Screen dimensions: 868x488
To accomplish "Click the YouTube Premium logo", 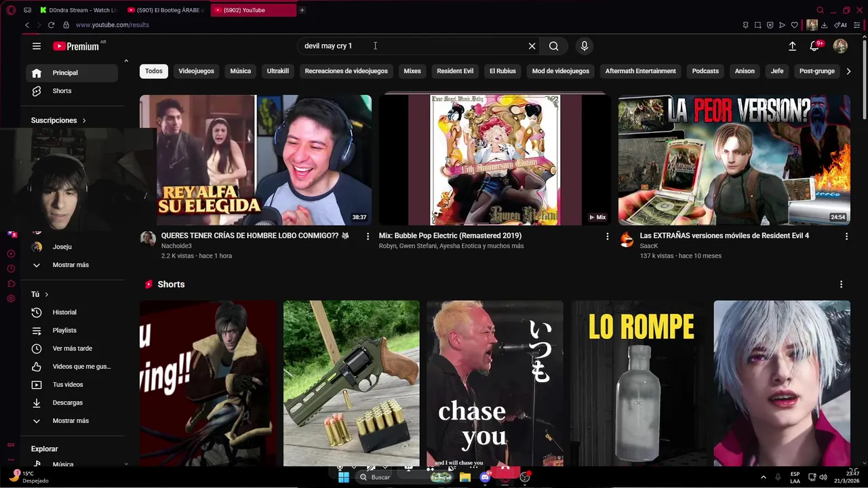I will click(x=76, y=46).
